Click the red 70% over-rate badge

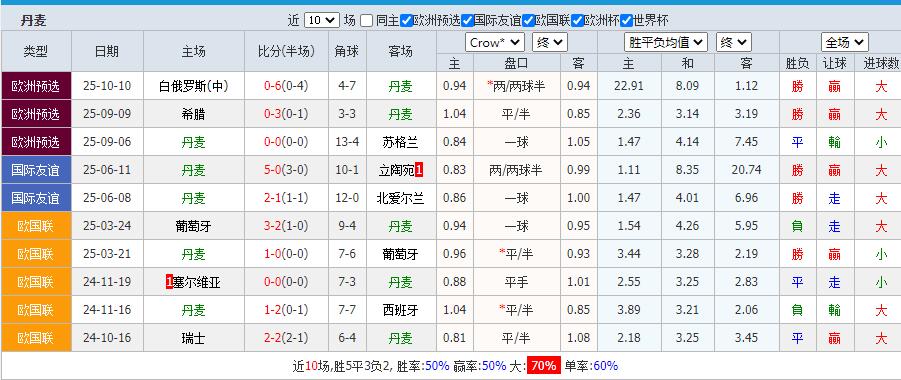543,366
